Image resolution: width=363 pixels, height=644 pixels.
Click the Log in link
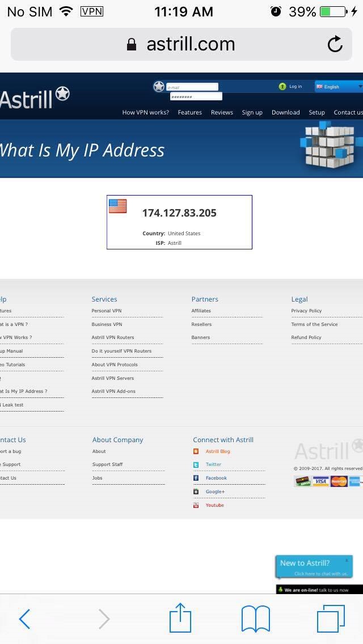click(x=296, y=86)
